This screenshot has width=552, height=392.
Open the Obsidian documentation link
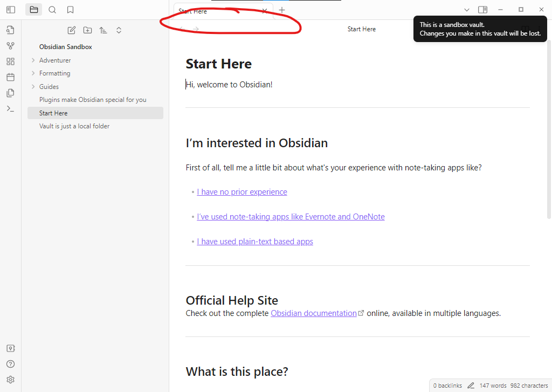pos(314,313)
